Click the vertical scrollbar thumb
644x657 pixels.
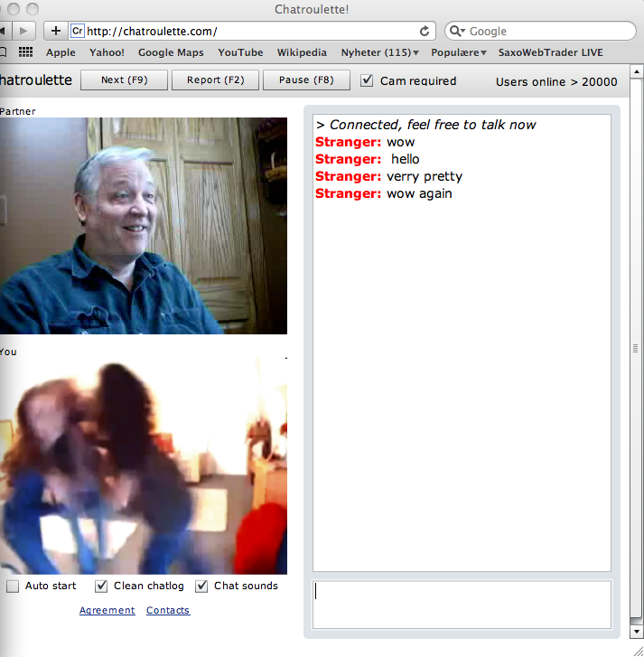[x=637, y=348]
